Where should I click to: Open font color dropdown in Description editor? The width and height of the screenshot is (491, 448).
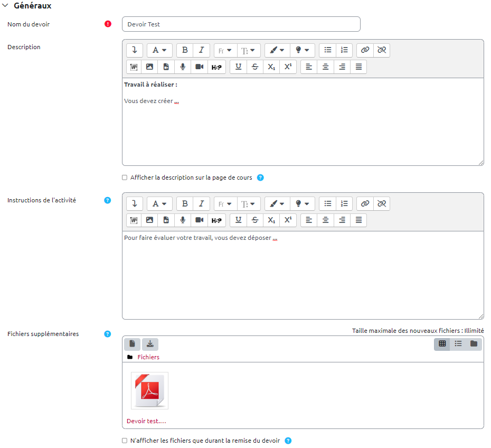point(277,50)
